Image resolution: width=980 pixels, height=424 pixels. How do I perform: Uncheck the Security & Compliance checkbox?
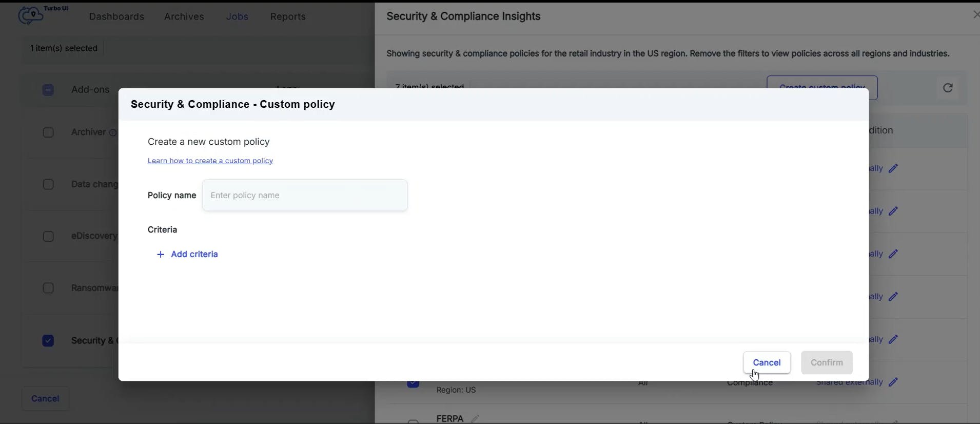pyautogui.click(x=48, y=341)
